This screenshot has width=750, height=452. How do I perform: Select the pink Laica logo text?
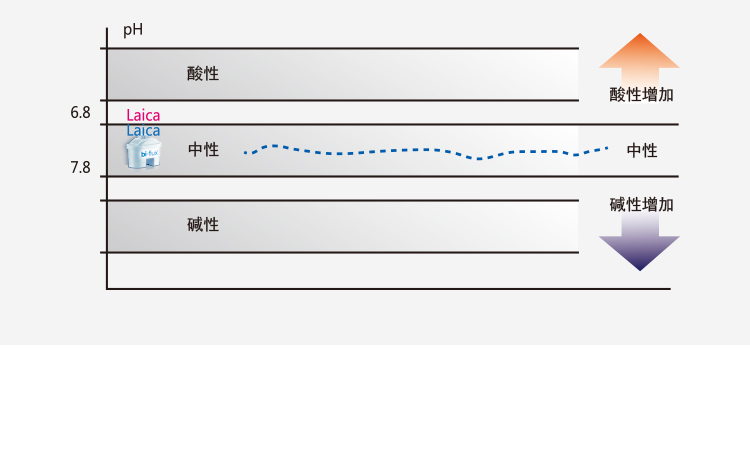tap(143, 115)
